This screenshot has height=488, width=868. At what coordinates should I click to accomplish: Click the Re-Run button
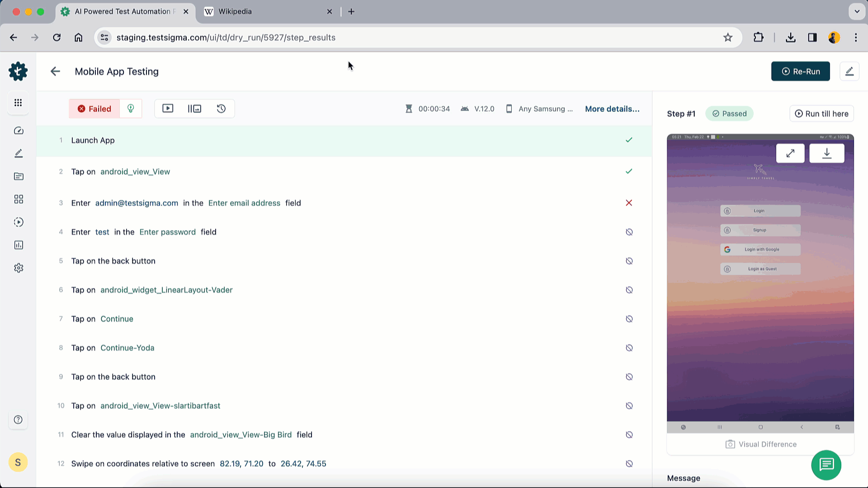tap(800, 71)
